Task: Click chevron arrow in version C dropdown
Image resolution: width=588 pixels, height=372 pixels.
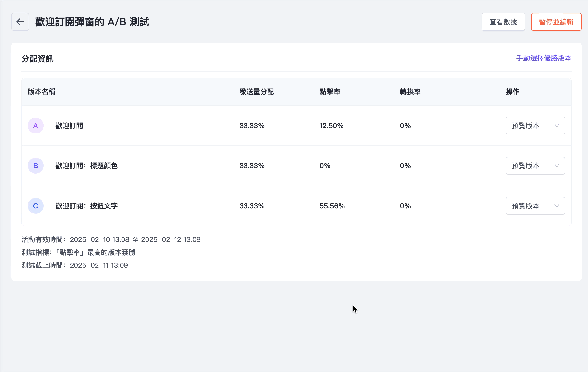Action: (557, 206)
